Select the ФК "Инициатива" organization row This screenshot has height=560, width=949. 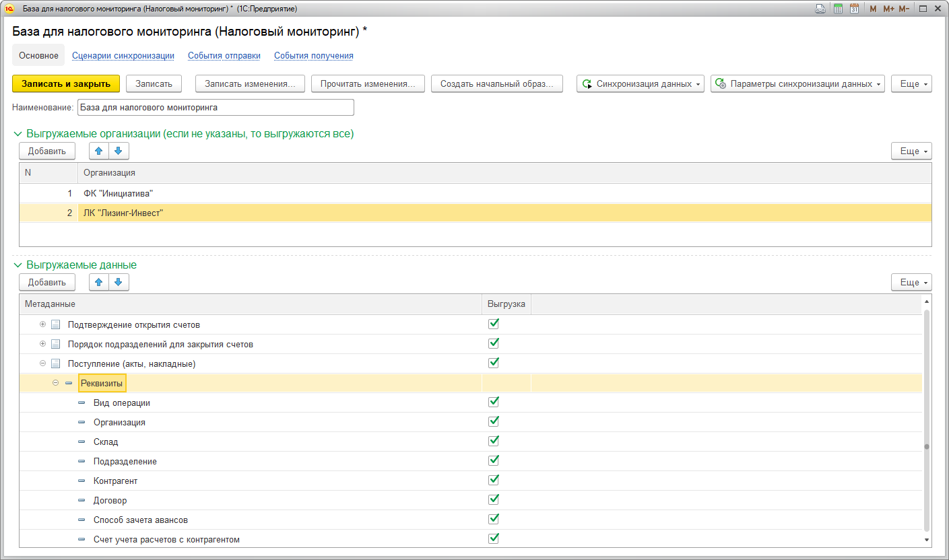point(476,193)
